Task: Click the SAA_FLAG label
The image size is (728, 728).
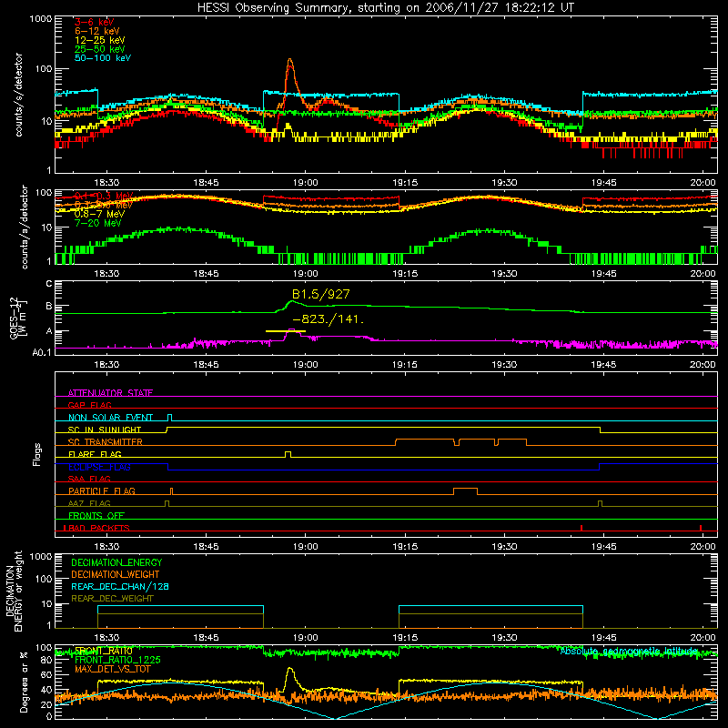Action: pos(89,479)
